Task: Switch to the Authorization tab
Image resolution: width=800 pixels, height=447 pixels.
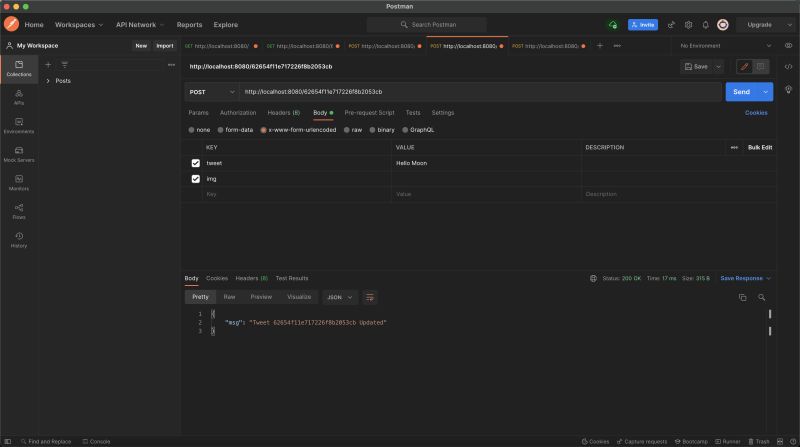Action: [238, 113]
